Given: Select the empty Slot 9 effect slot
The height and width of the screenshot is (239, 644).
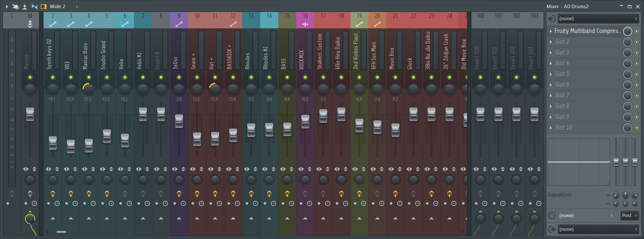Looking at the screenshot, I should tap(585, 117).
